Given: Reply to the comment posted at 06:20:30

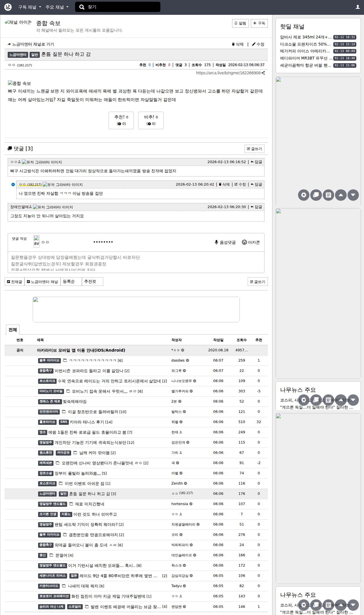Looking at the screenshot, I should (x=256, y=207).
